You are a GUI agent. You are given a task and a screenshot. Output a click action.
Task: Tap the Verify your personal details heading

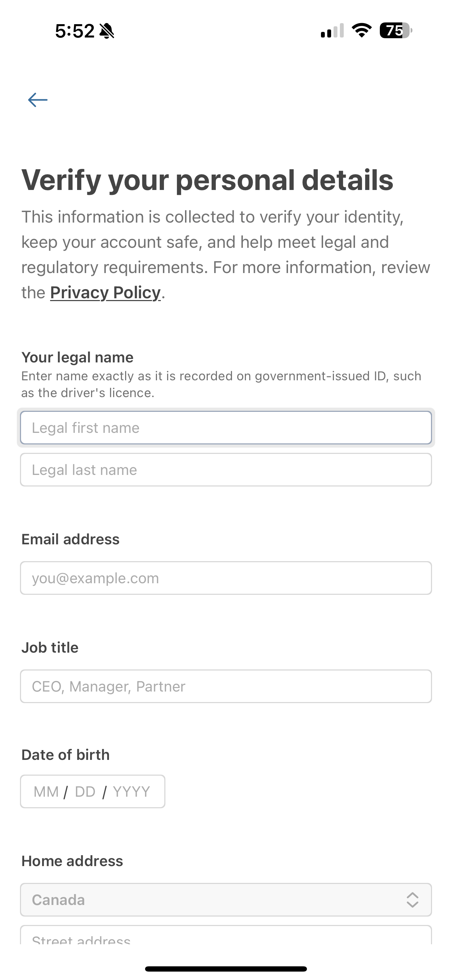pyautogui.click(x=207, y=180)
